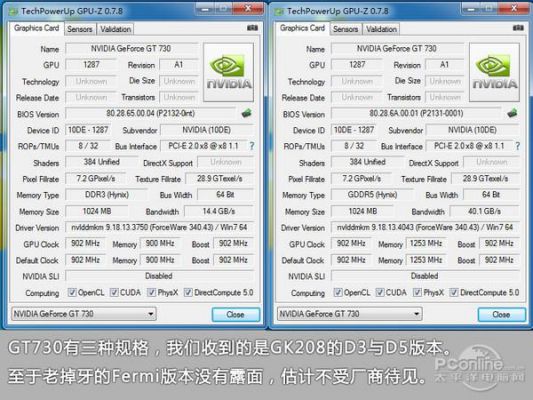Click Texture Fillrate value in right window
The width and height of the screenshot is (533, 400).
tap(485, 178)
